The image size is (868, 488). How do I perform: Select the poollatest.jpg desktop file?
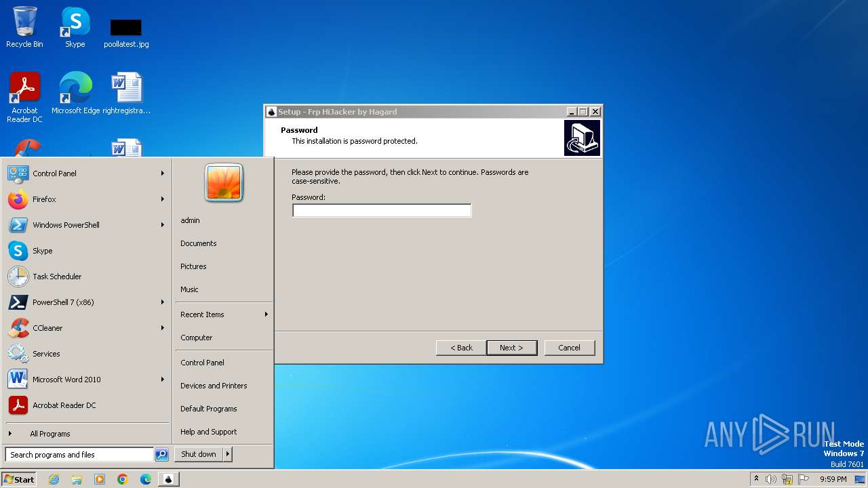pyautogui.click(x=126, y=33)
